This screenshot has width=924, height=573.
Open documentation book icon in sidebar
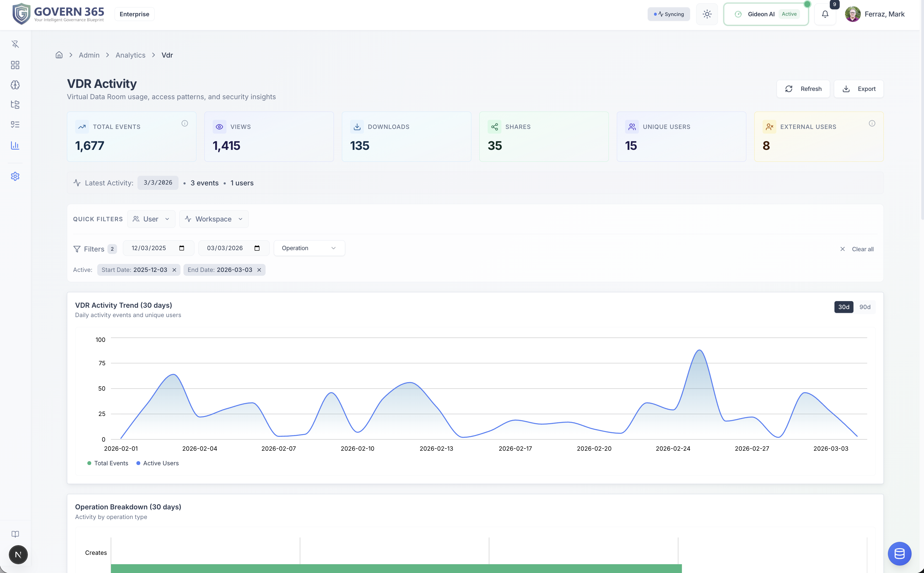point(15,534)
